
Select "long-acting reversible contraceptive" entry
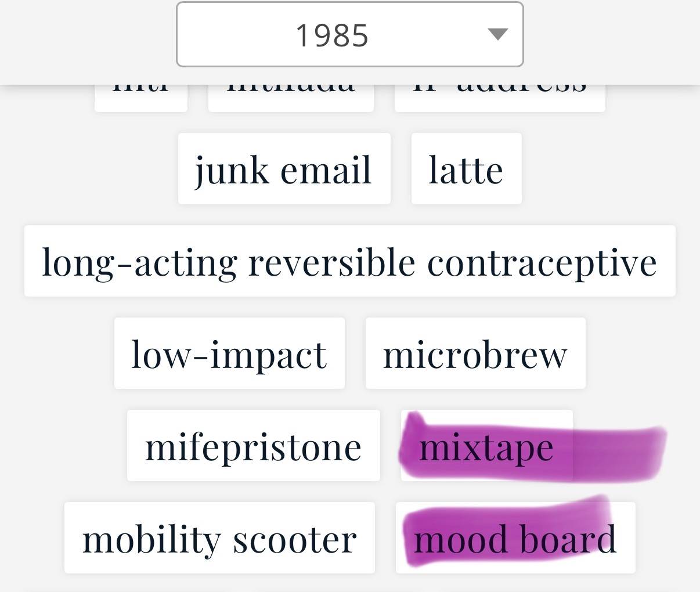point(350,261)
